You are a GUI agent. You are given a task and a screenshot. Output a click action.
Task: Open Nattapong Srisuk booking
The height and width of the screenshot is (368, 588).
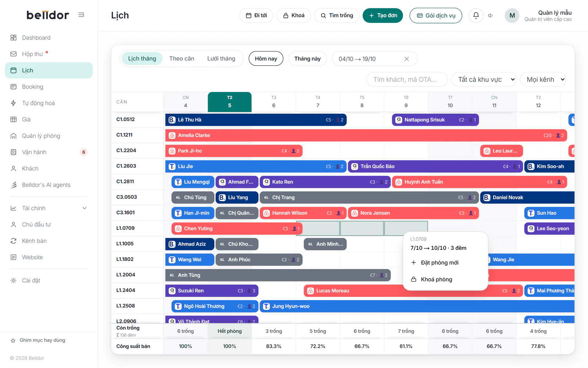click(435, 120)
